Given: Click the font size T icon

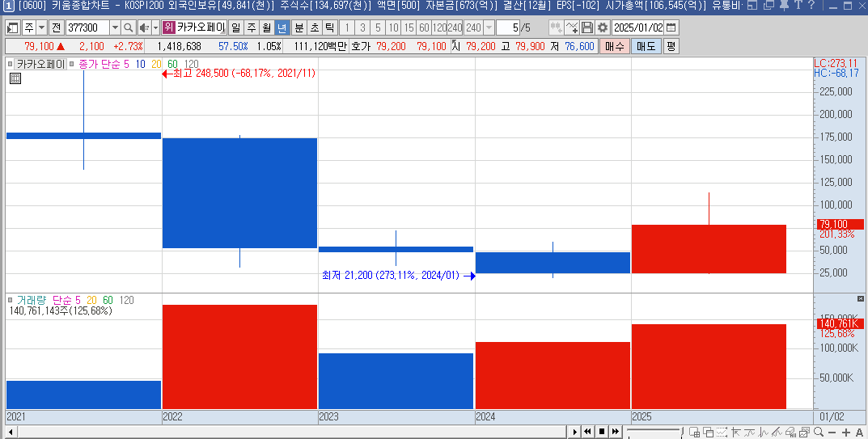Looking at the screenshot, I should pyautogui.click(x=798, y=6).
